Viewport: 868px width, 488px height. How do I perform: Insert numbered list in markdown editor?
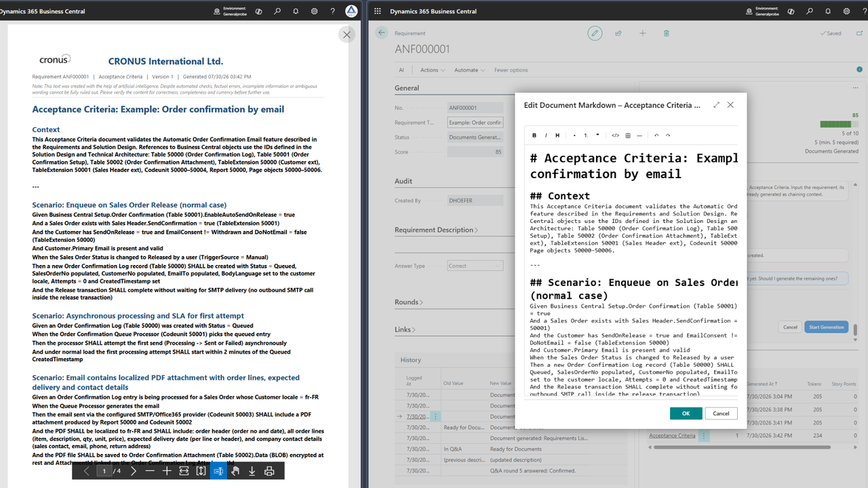586,136
